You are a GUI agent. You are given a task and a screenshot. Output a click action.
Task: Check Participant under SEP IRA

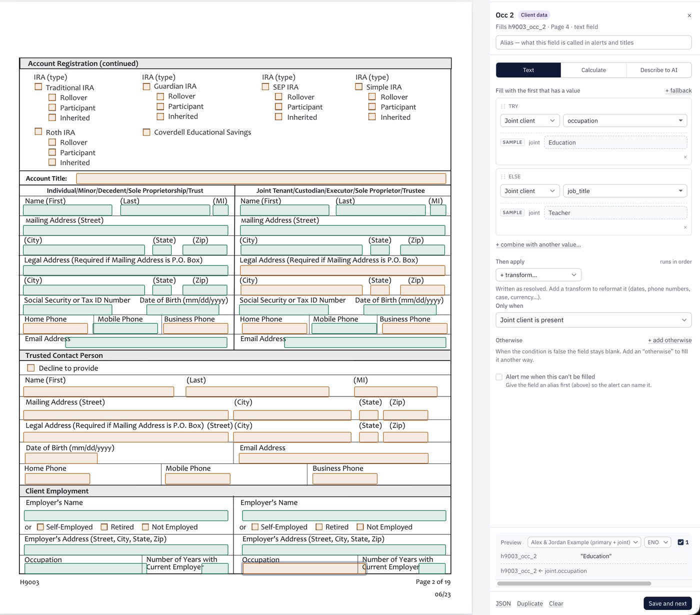coord(279,107)
